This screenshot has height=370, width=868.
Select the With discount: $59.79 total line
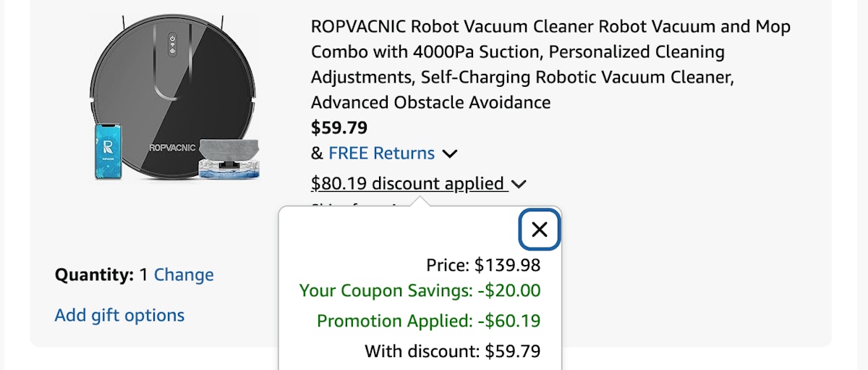(x=452, y=352)
